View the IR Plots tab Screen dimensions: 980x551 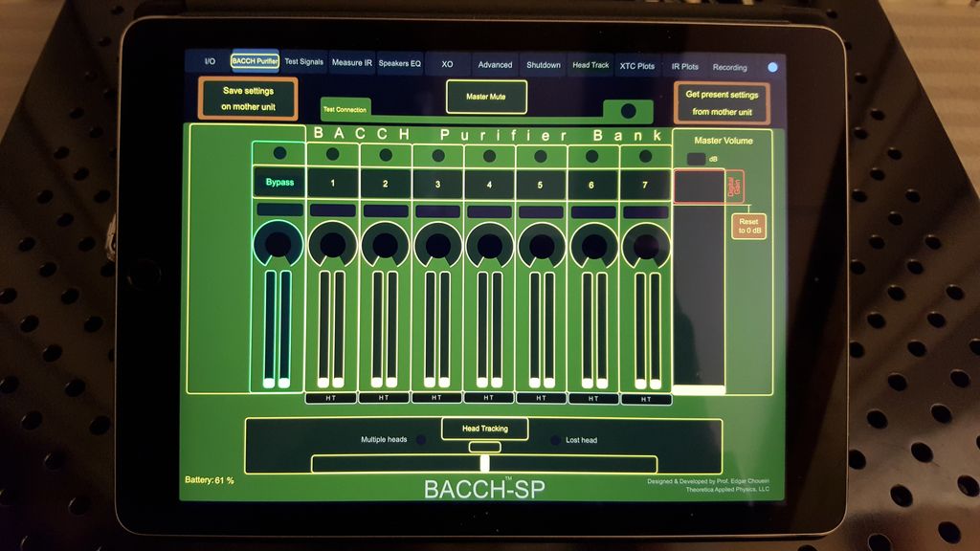pos(685,66)
